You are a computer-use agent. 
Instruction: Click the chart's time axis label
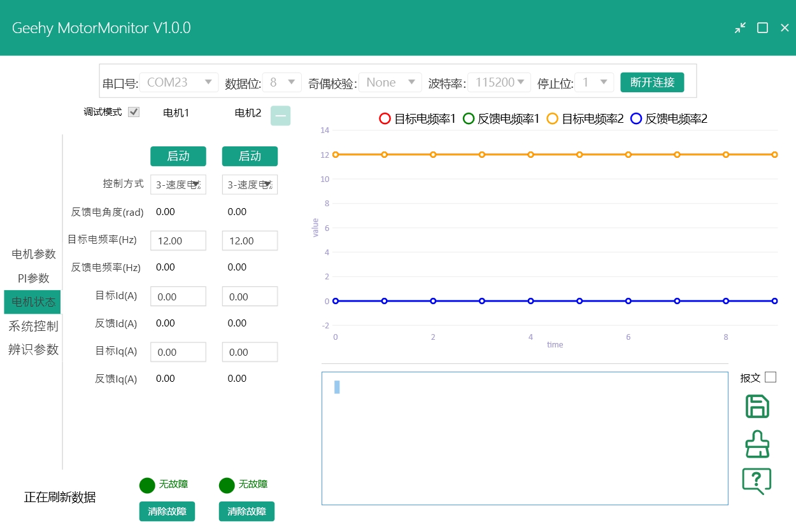tap(555, 345)
